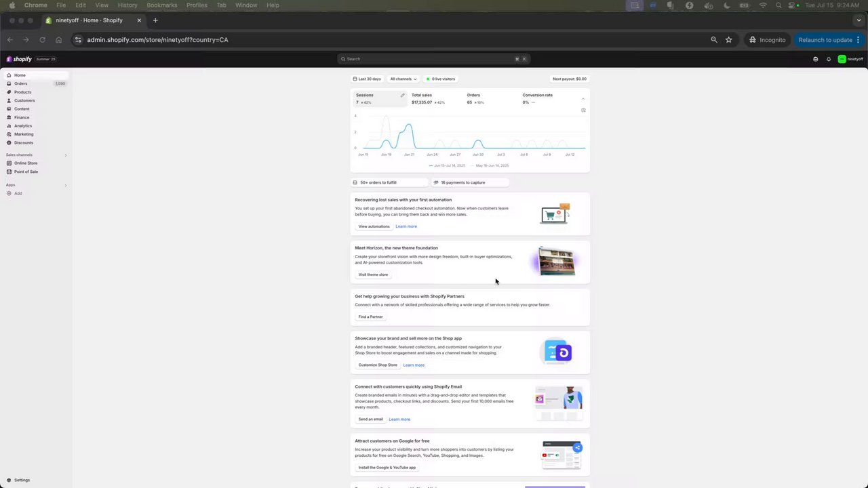
Task: Open the zoom magnifier in the address bar
Action: 714,40
